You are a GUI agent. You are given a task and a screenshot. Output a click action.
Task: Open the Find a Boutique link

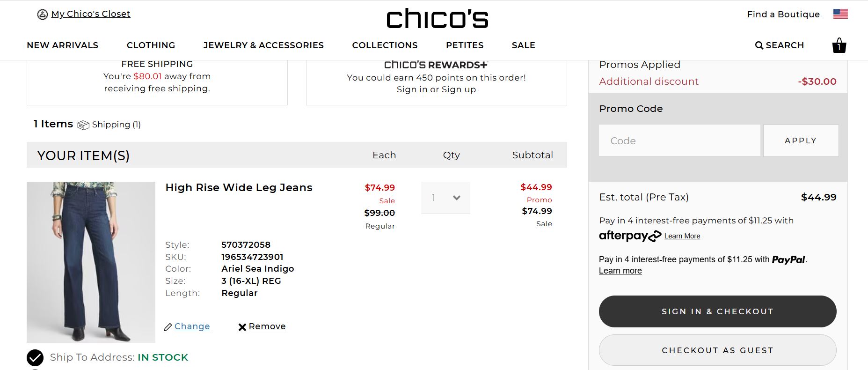pos(783,14)
